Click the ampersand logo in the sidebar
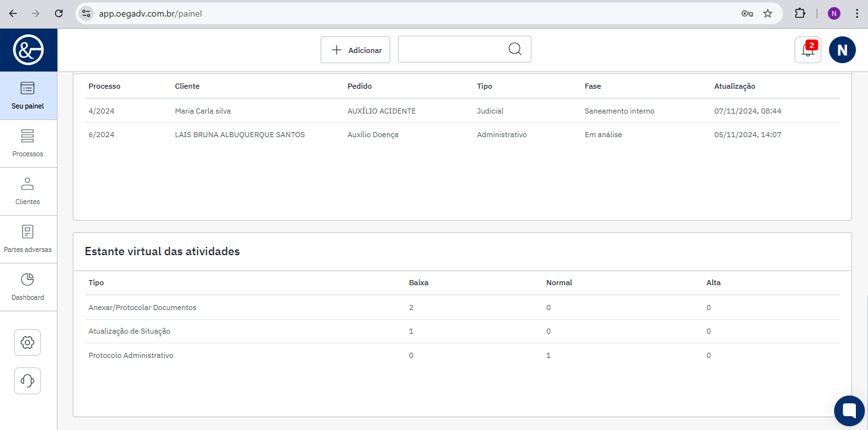Image resolution: width=868 pixels, height=430 pixels. [x=28, y=50]
